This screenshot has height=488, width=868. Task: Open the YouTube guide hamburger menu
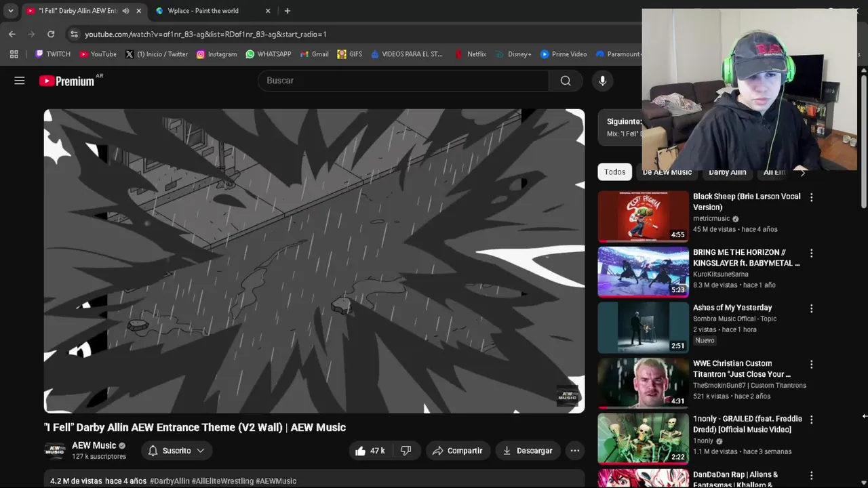pyautogui.click(x=20, y=81)
